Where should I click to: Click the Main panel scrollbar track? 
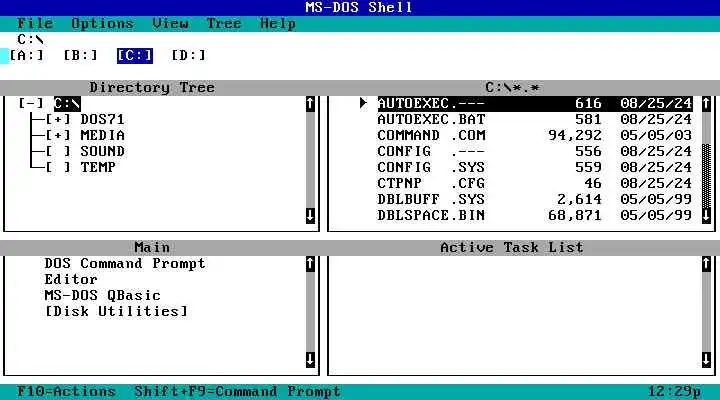[310, 311]
